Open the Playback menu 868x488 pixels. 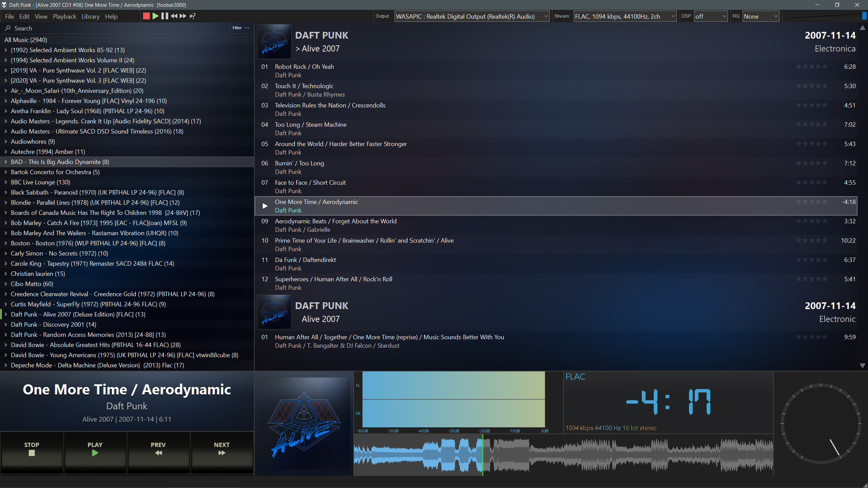point(64,16)
